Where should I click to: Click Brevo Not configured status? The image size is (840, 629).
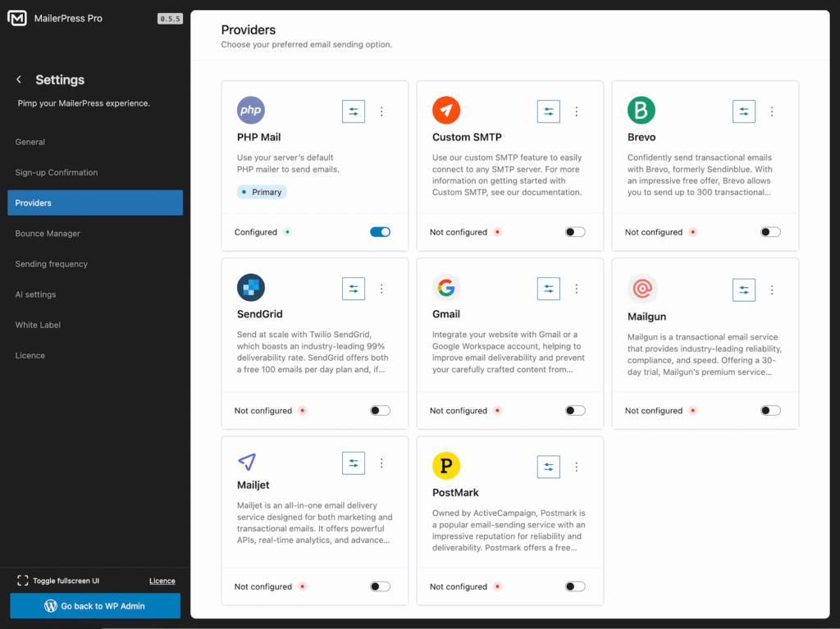654,232
